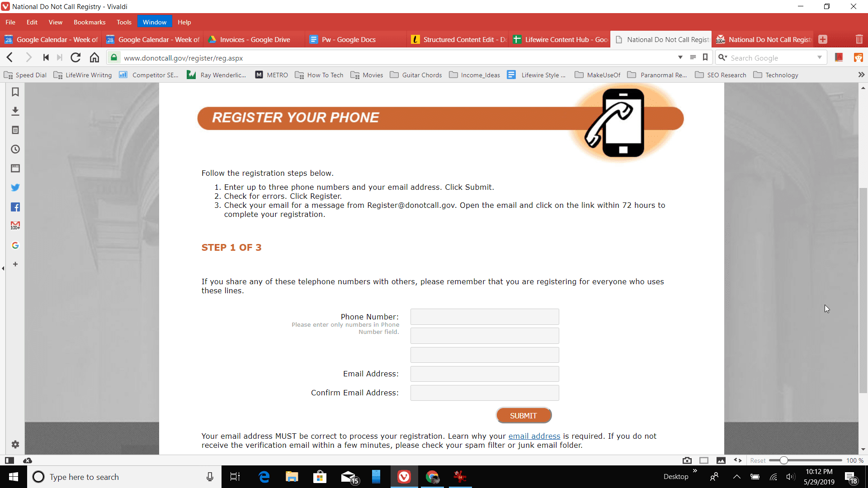The width and height of the screenshot is (868, 488).
Task: Click the first phone number input field
Action: coord(485,316)
